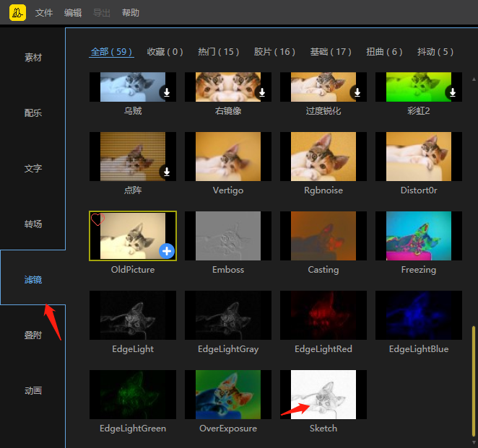The image size is (478, 448).
Task: Favorite OldPicture using the heart icon
Action: [x=97, y=219]
